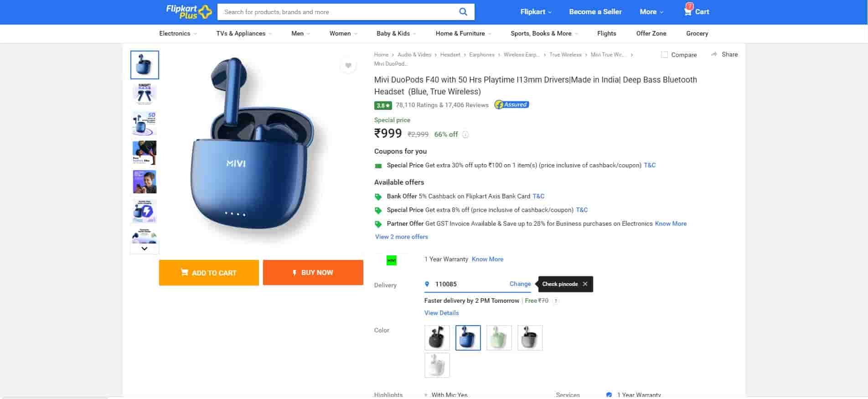
Task: Open the More dropdown in header
Action: coord(651,12)
